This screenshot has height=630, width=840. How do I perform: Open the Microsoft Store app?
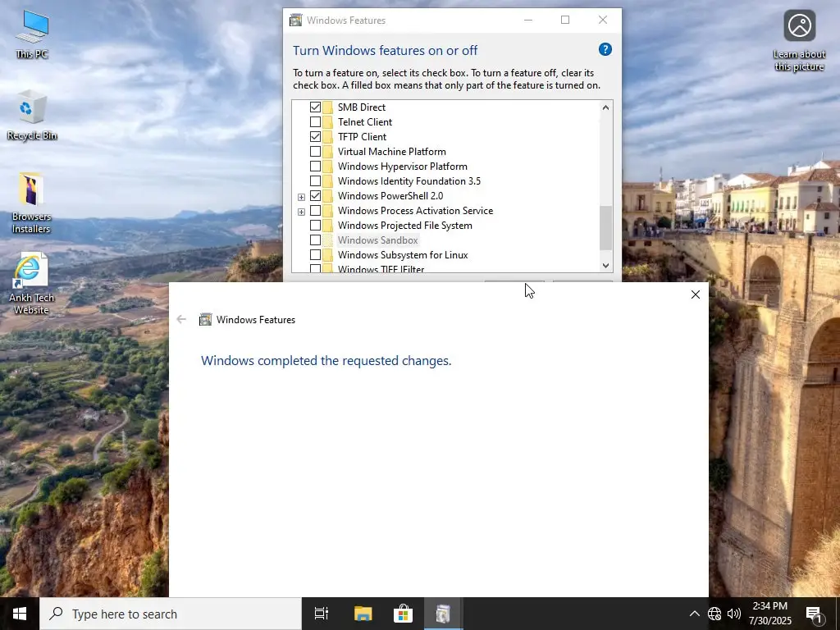click(x=403, y=614)
